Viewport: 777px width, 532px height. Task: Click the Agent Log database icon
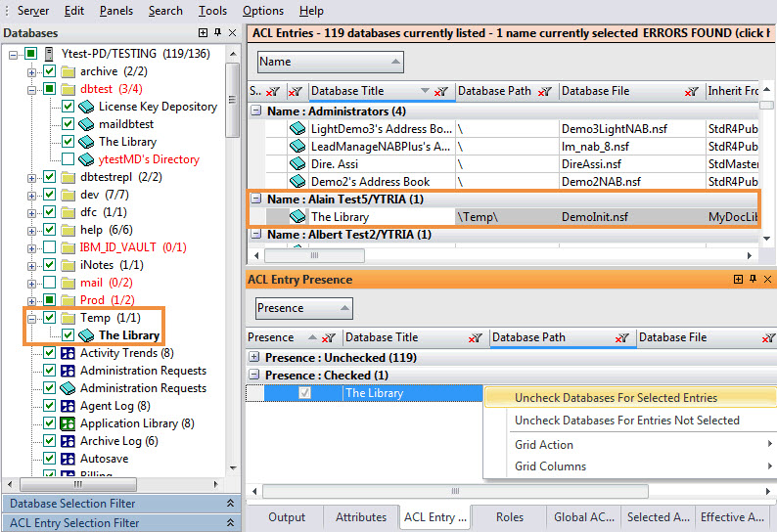pyautogui.click(x=69, y=406)
